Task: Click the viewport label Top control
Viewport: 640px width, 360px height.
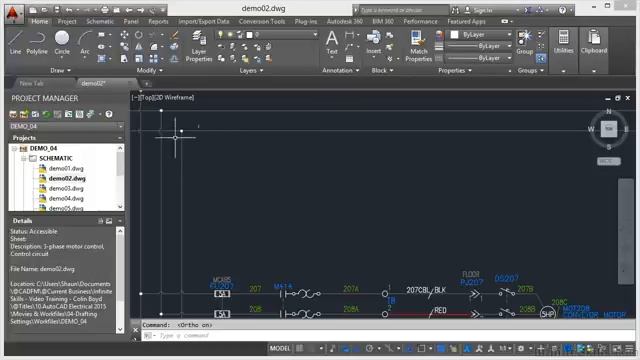Action: pos(146,98)
